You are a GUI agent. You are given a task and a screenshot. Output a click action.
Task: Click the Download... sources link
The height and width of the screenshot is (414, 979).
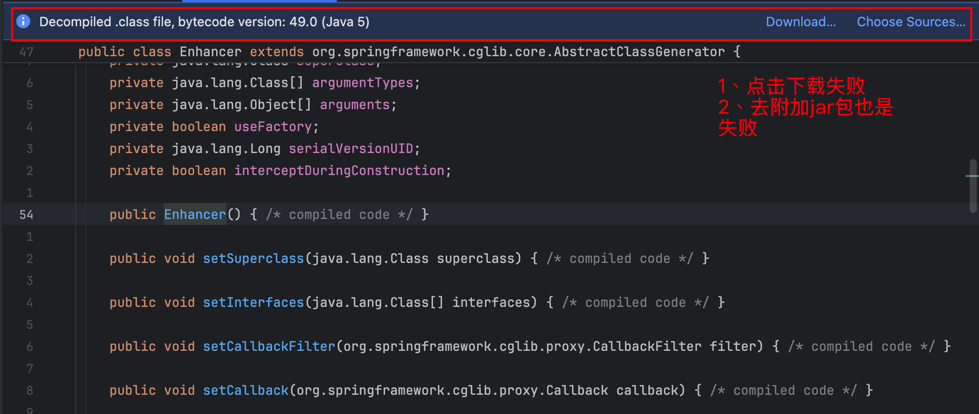800,21
